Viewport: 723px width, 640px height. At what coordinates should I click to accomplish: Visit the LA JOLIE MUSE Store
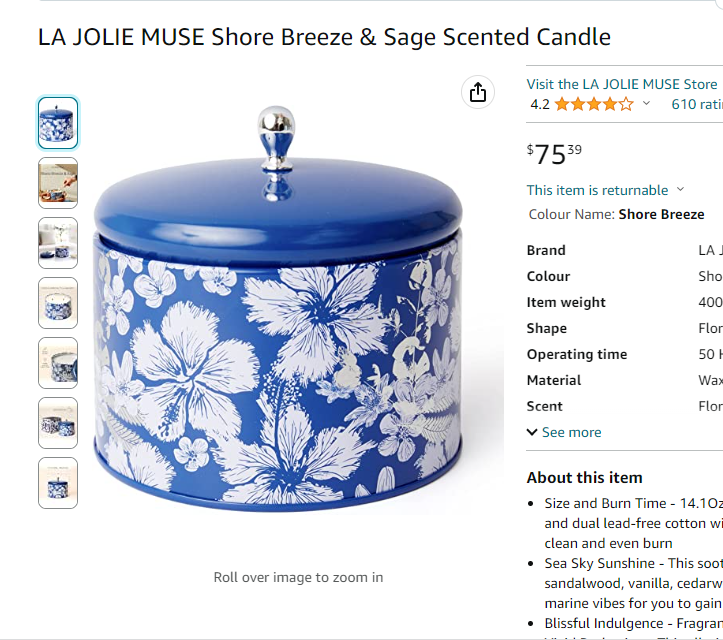tap(622, 84)
